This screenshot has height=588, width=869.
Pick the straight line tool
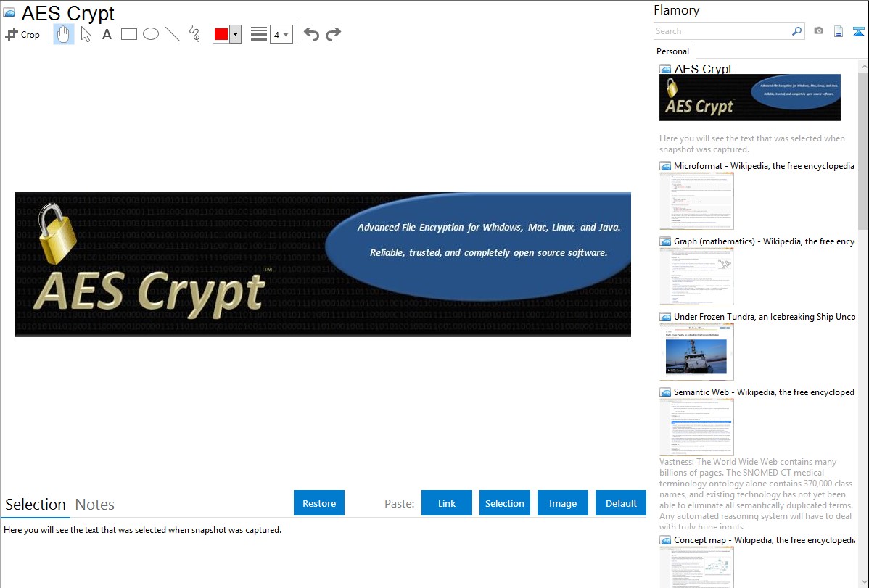tap(173, 34)
